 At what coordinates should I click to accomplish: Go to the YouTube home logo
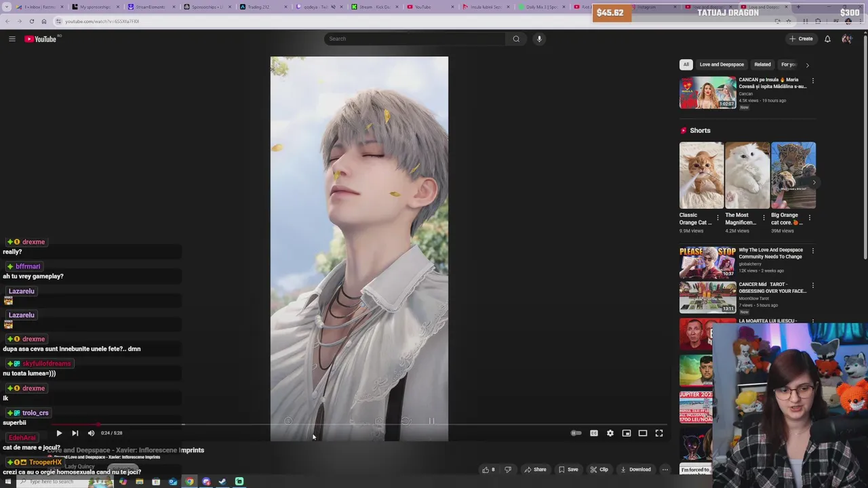pos(41,39)
